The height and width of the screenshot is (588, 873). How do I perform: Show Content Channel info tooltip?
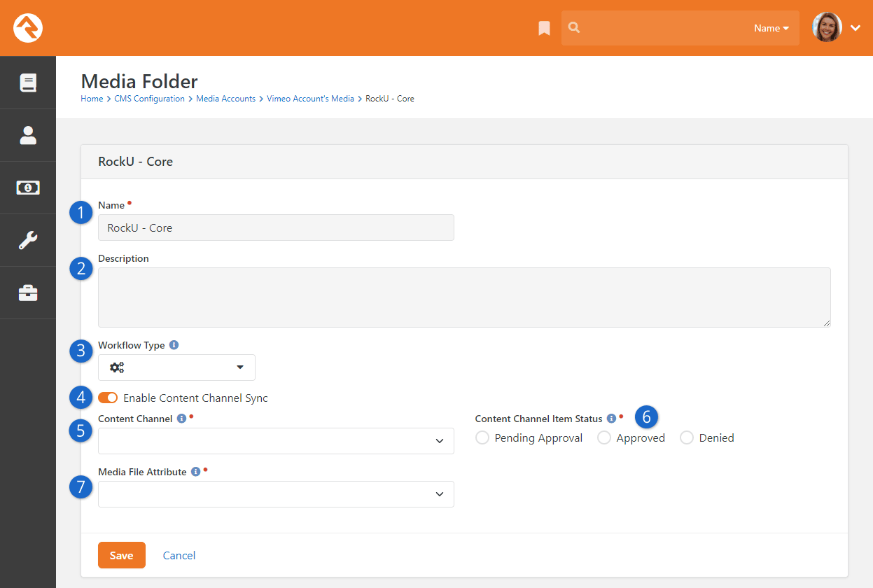(x=181, y=419)
